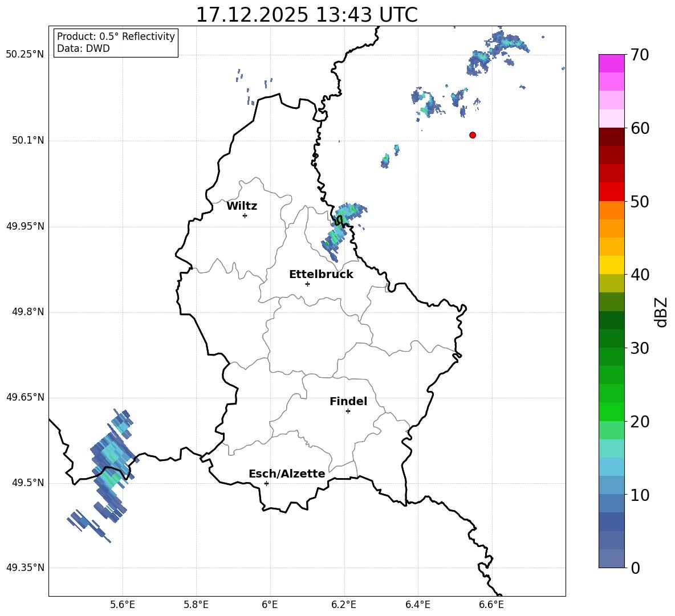Viewport: 675px width, 616px height.
Task: Click the 49.35°N latitude label
Action: [x=25, y=568]
